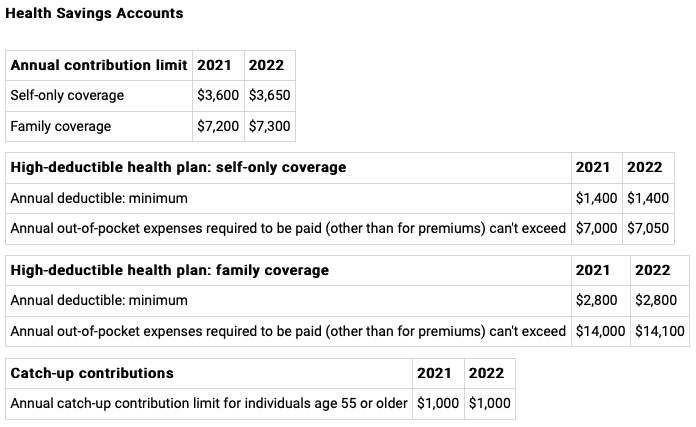The width and height of the screenshot is (696, 427).
Task: Click the "Health Savings Accounts" heading
Action: tap(94, 15)
